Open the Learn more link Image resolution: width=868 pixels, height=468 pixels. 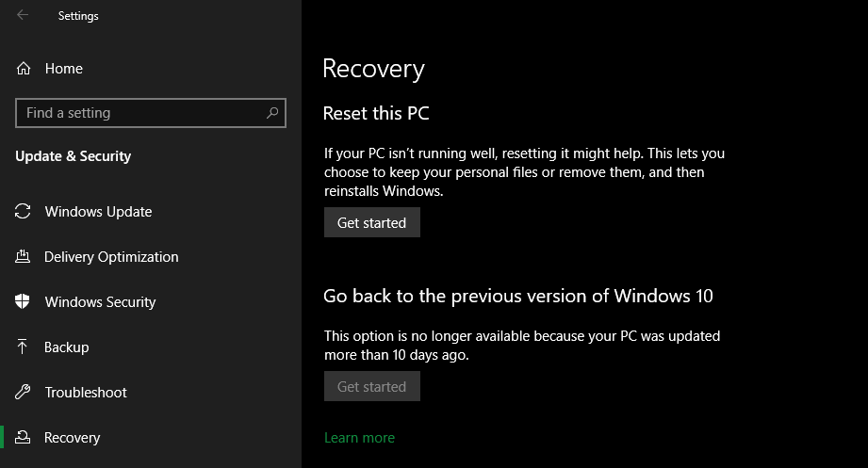(x=359, y=438)
